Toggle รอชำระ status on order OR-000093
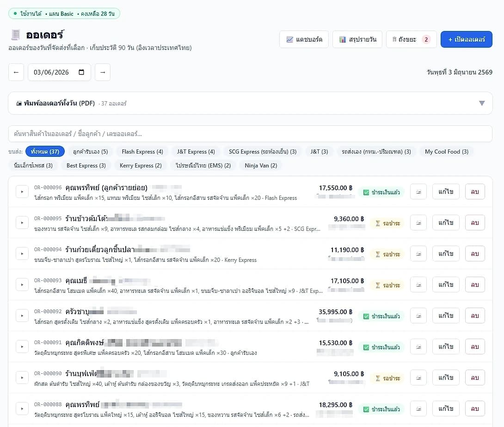 pos(387,285)
